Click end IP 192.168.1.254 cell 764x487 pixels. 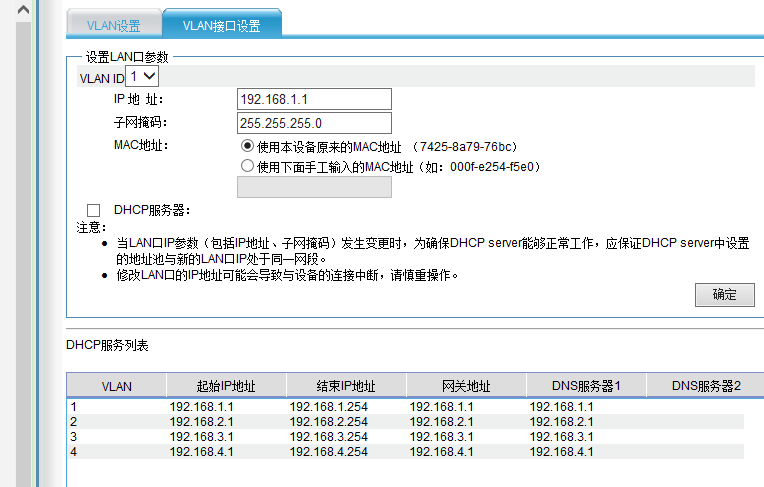[328, 407]
